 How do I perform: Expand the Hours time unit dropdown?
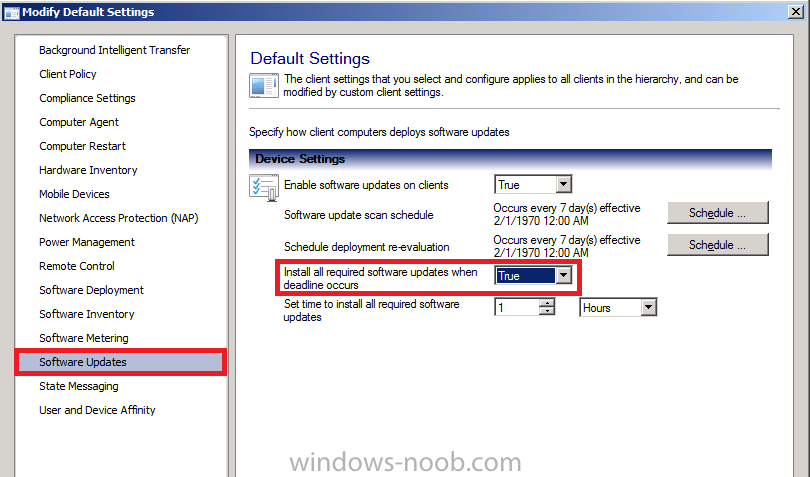(x=649, y=307)
